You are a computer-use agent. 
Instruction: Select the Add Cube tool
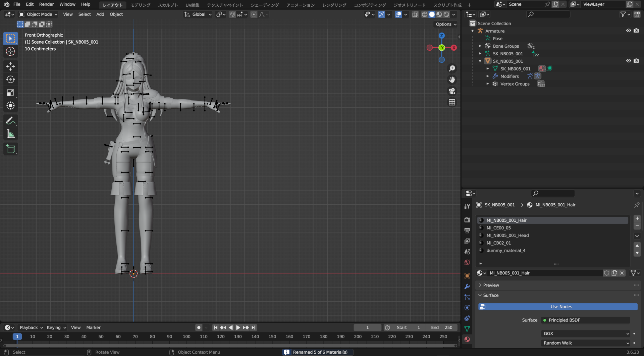pos(11,149)
